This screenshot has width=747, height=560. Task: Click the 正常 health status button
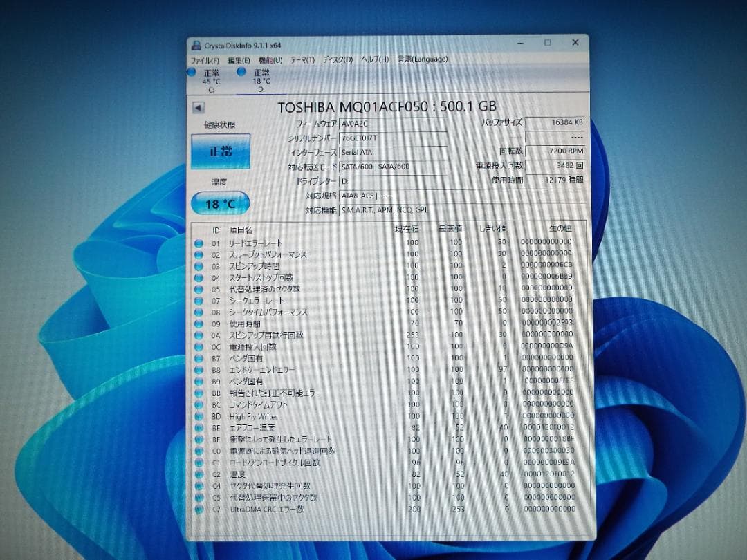coord(220,151)
